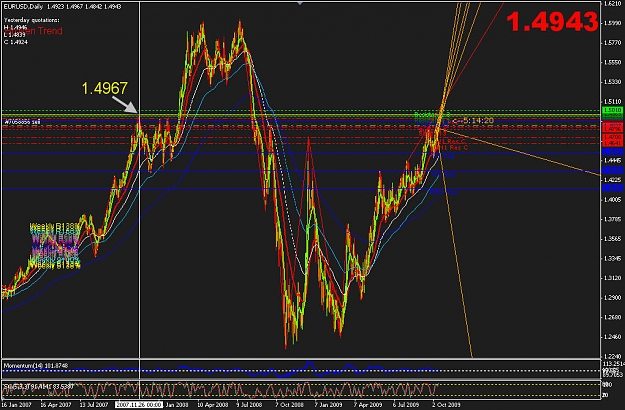Click the green 1.5010 price tag
Image resolution: width=625 pixels, height=410 pixels.
click(612, 110)
